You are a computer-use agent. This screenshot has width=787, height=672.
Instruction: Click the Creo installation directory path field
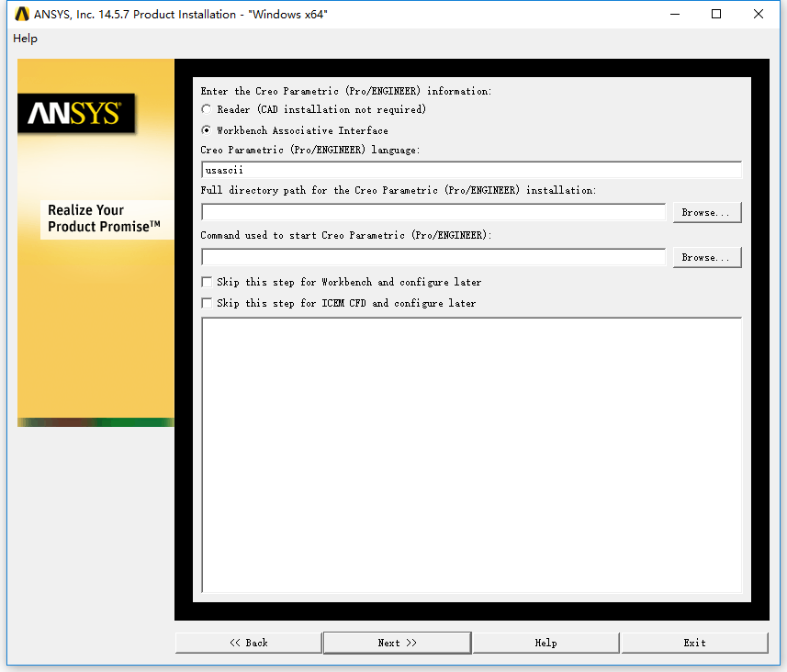433,212
